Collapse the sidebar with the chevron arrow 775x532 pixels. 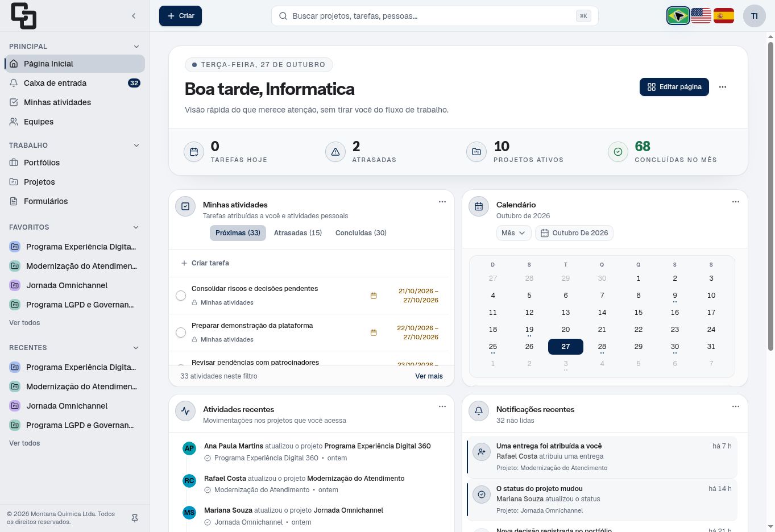coord(134,16)
